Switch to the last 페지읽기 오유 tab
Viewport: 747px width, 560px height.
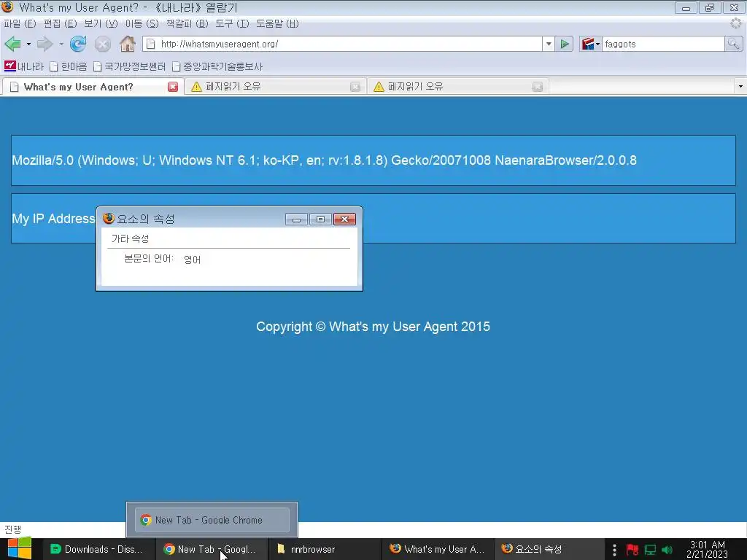point(458,87)
